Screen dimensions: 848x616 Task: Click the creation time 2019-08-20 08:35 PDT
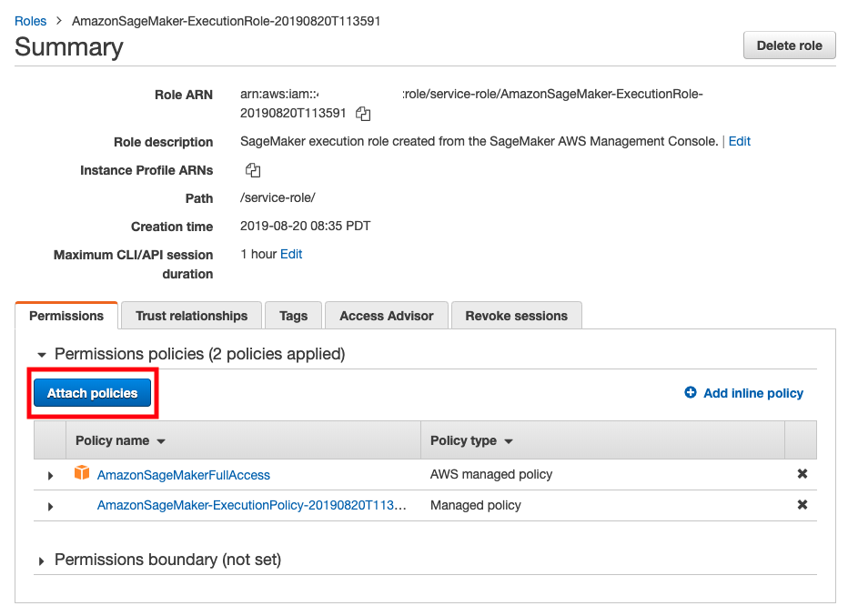tap(305, 226)
